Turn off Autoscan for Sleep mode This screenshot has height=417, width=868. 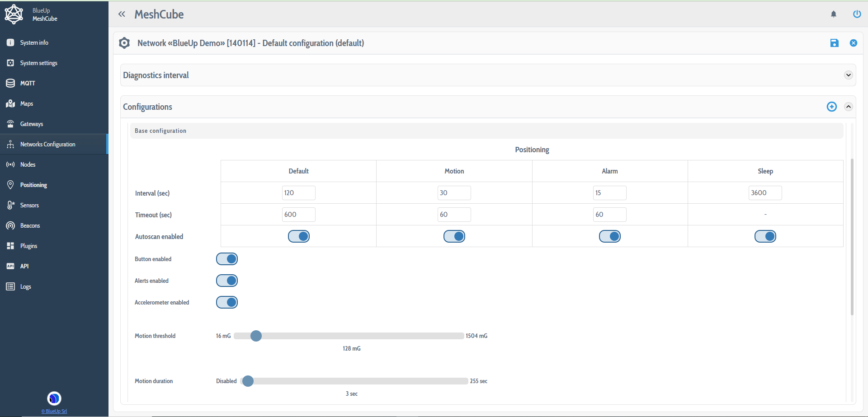point(765,236)
